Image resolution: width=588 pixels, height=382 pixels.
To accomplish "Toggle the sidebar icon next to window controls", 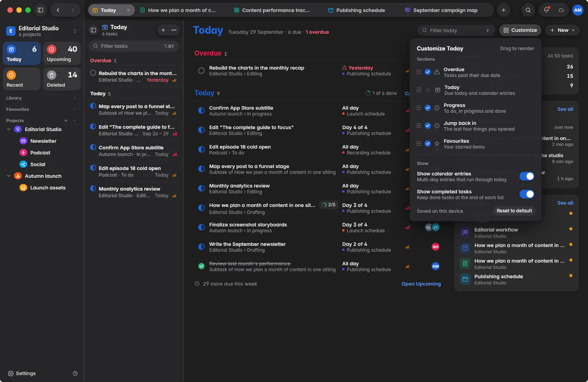I will 40,10.
